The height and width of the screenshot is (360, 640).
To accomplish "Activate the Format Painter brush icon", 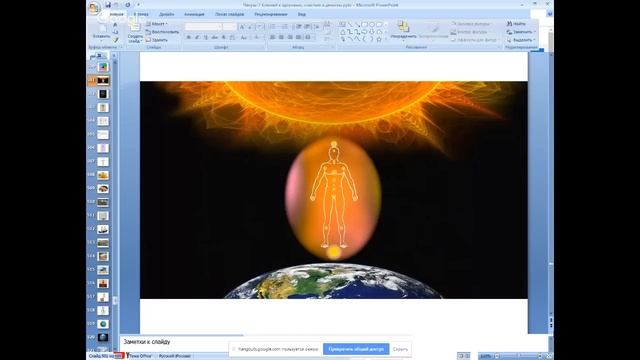I will point(115,40).
